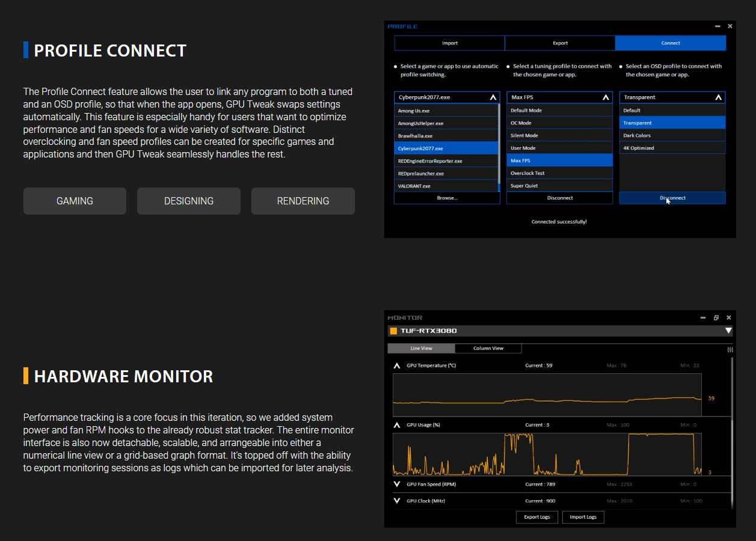Open the monitor settings sliders icon
756x541 pixels.
coord(730,349)
